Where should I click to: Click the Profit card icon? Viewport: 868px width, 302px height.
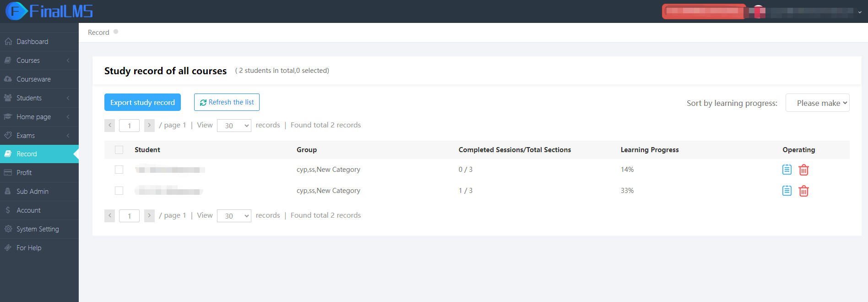point(8,173)
